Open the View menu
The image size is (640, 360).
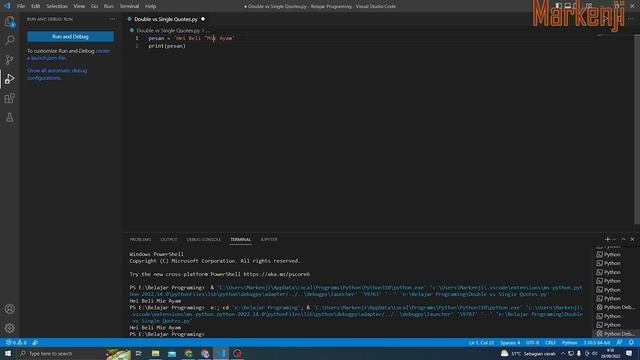tap(79, 6)
